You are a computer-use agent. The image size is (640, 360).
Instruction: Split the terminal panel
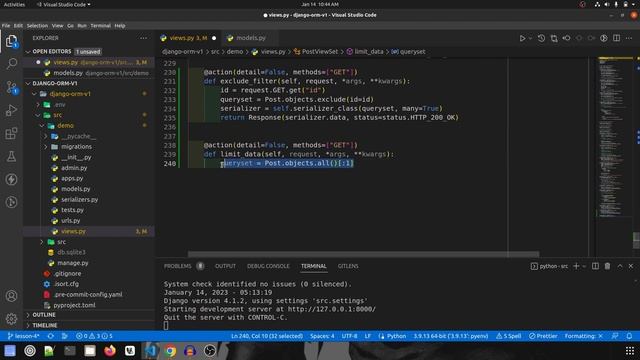tap(596, 266)
